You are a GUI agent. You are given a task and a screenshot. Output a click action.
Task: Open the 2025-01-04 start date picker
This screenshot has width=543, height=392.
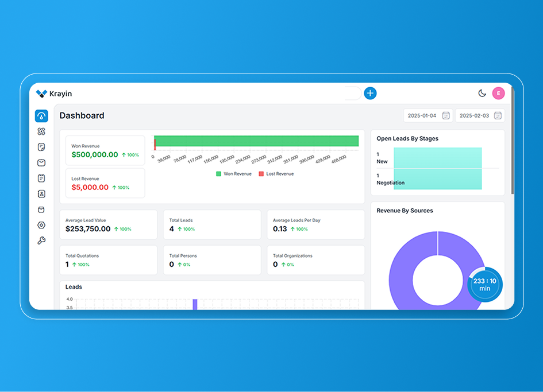tap(428, 115)
